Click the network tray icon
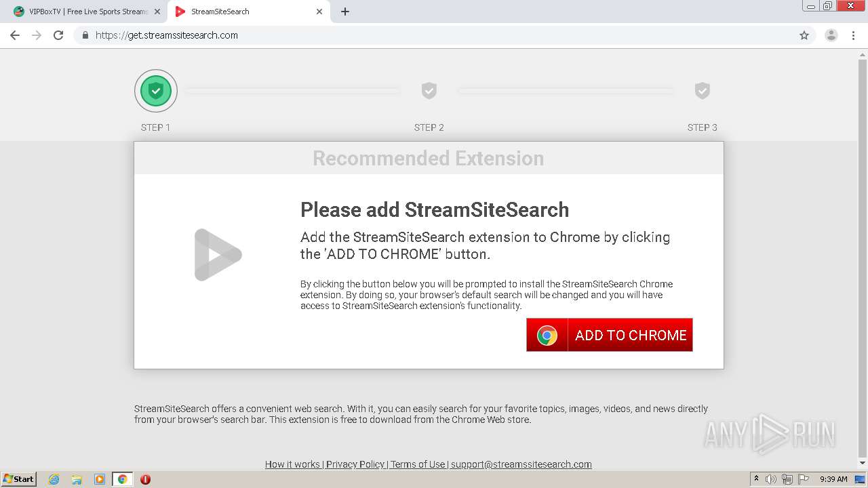This screenshot has width=868, height=488. [787, 479]
